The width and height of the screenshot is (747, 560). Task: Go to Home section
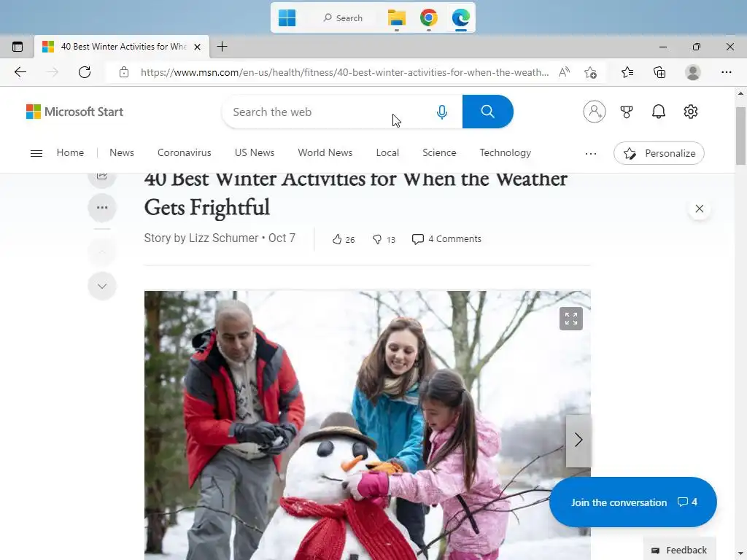70,153
